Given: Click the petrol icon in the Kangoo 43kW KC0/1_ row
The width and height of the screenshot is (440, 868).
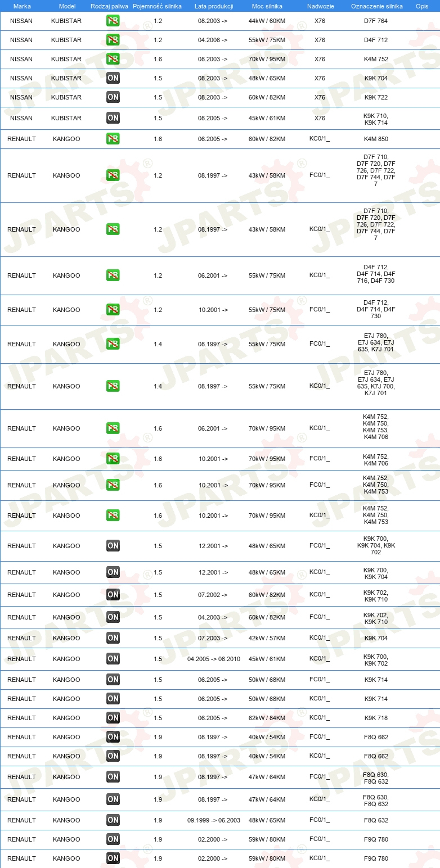Looking at the screenshot, I should pyautogui.click(x=113, y=229).
